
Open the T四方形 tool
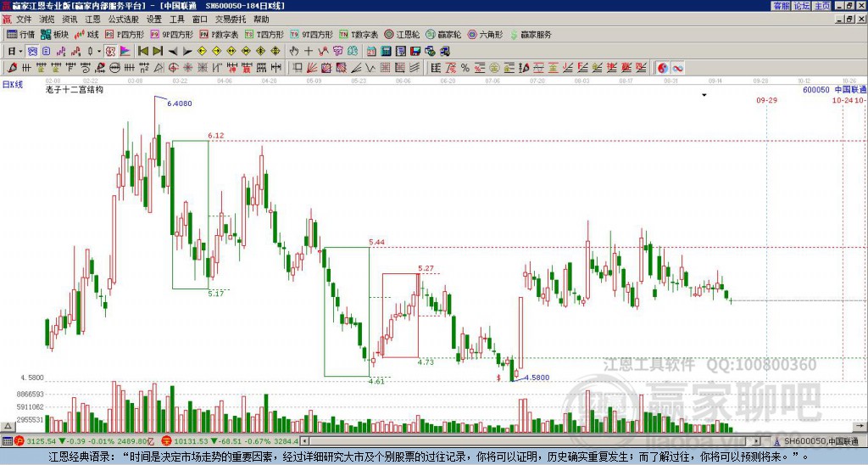point(264,34)
